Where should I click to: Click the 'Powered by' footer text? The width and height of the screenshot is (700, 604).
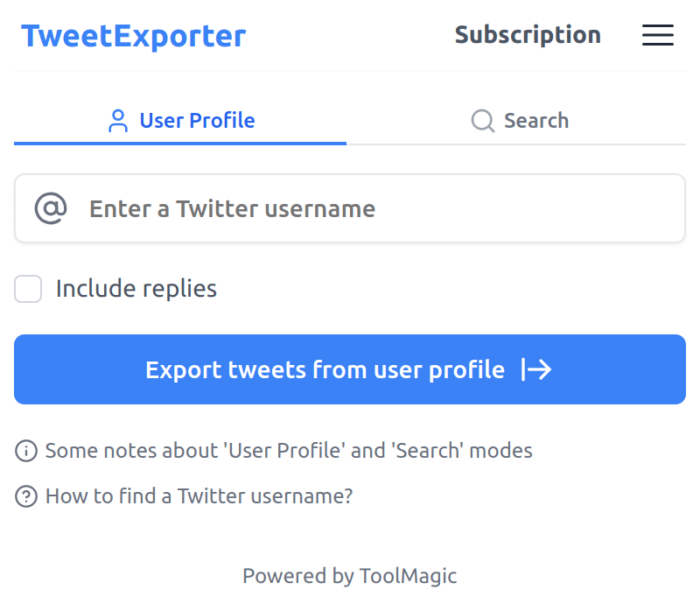click(x=297, y=575)
